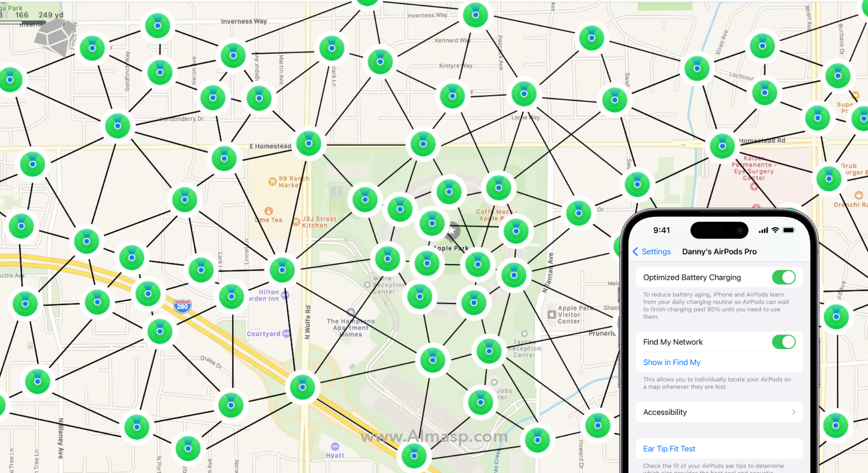The height and width of the screenshot is (473, 868).
Task: Tap the Hilton Garden Inn hotel icon
Action: pos(285,295)
